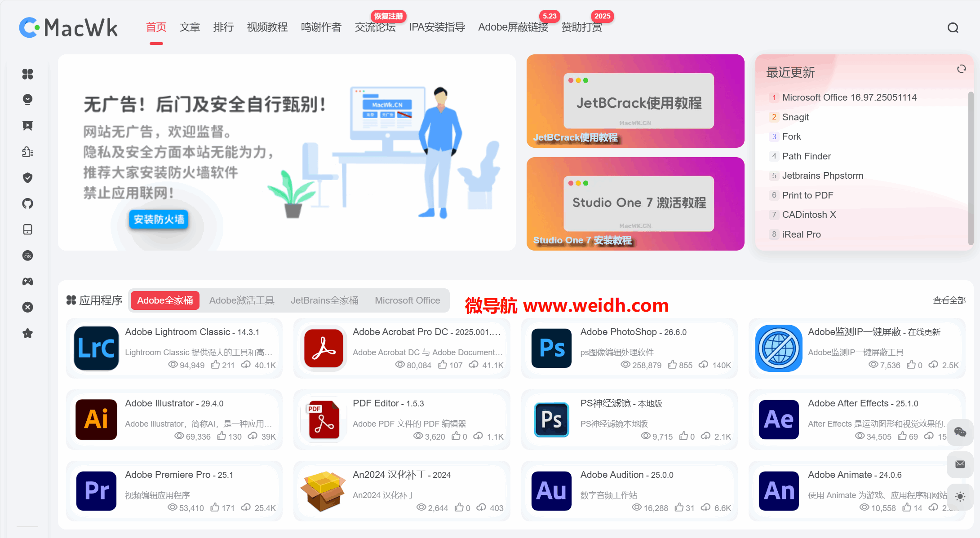This screenshot has height=538, width=980.
Task: Click the 安装防火墙 button
Action: [x=159, y=219]
